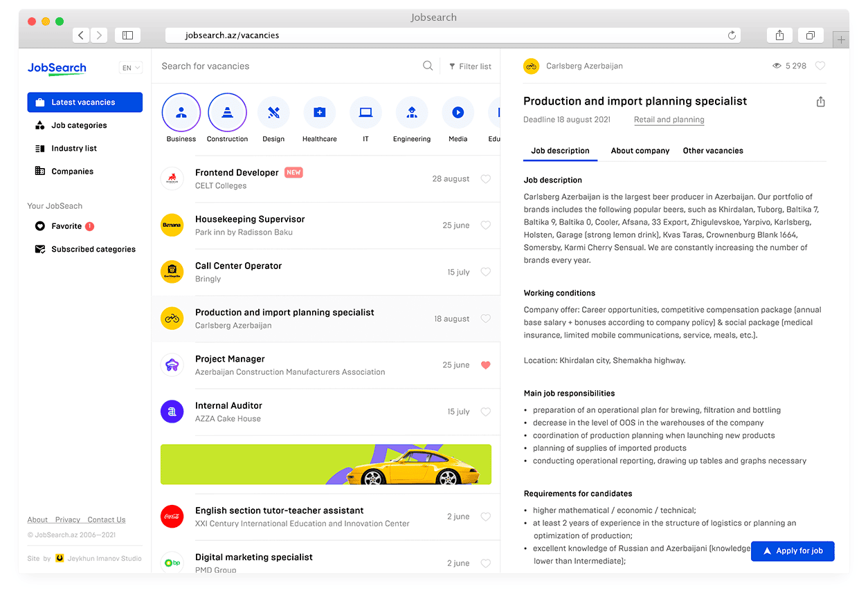Open English section tutor-teacher assistant title
The height and width of the screenshot is (599, 868).
[280, 510]
